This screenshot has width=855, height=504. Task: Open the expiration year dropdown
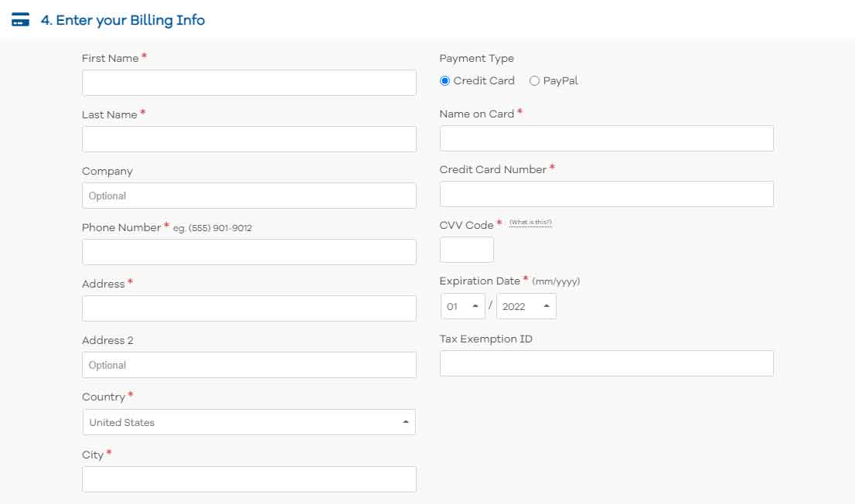pyautogui.click(x=526, y=306)
